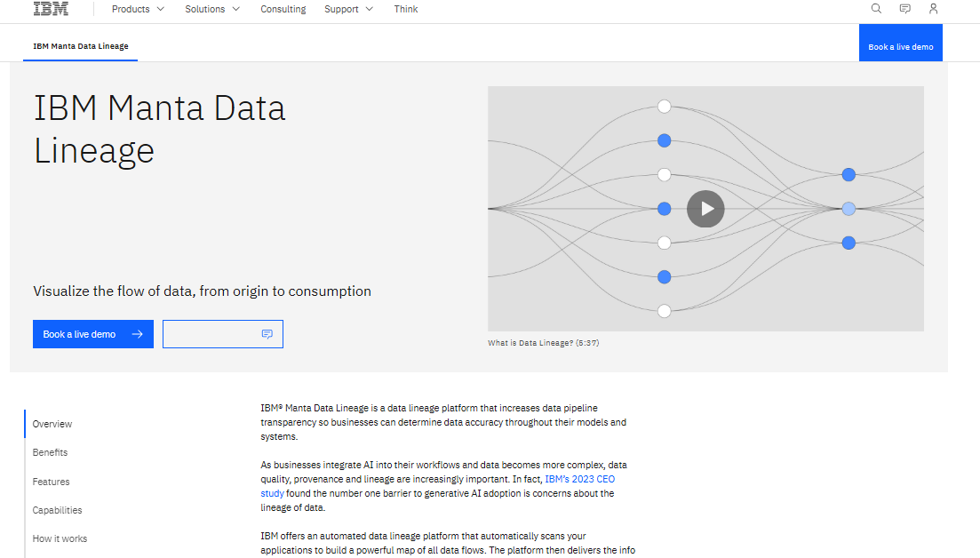Image resolution: width=980 pixels, height=558 pixels.
Task: Click the chat icon in the outlined button
Action: coord(267,334)
